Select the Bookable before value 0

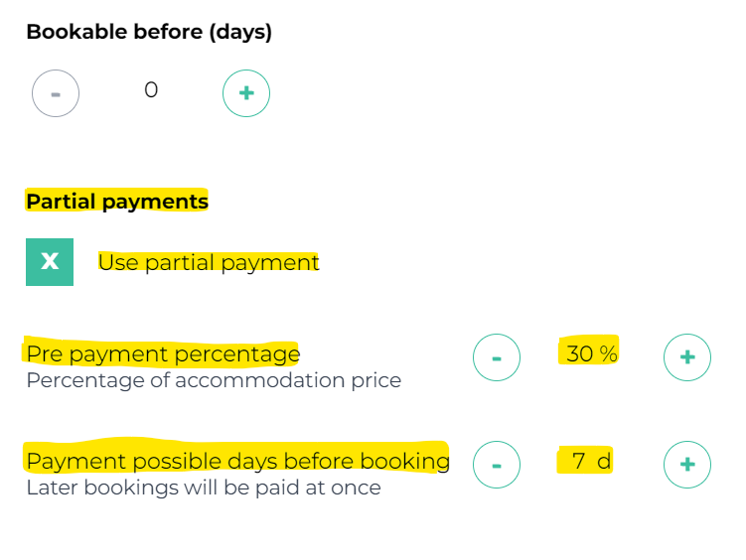[151, 90]
